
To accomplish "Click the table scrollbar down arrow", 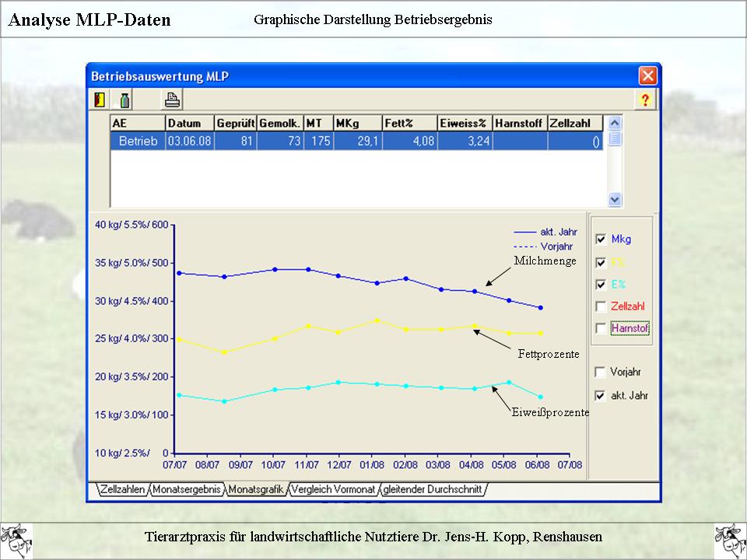I will [x=615, y=200].
